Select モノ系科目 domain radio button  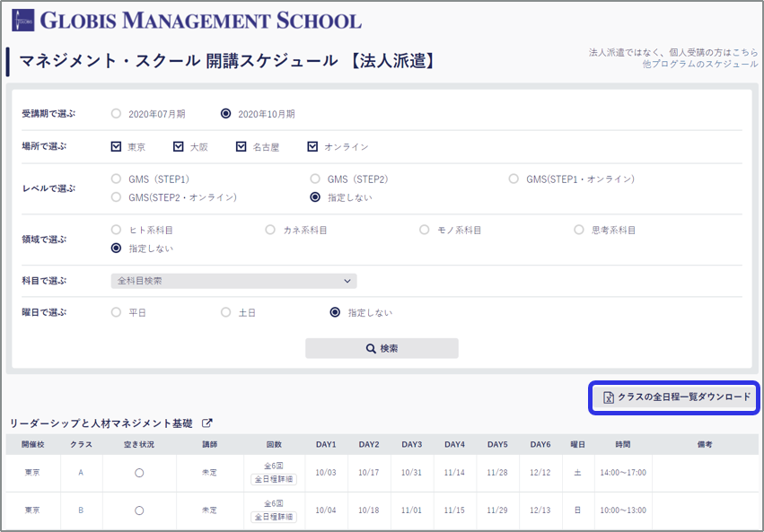click(425, 230)
